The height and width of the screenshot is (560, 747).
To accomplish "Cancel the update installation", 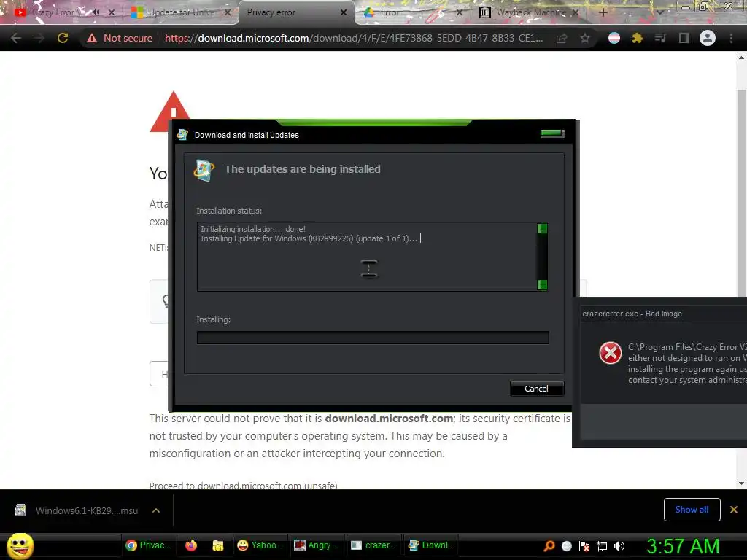I will tap(537, 389).
